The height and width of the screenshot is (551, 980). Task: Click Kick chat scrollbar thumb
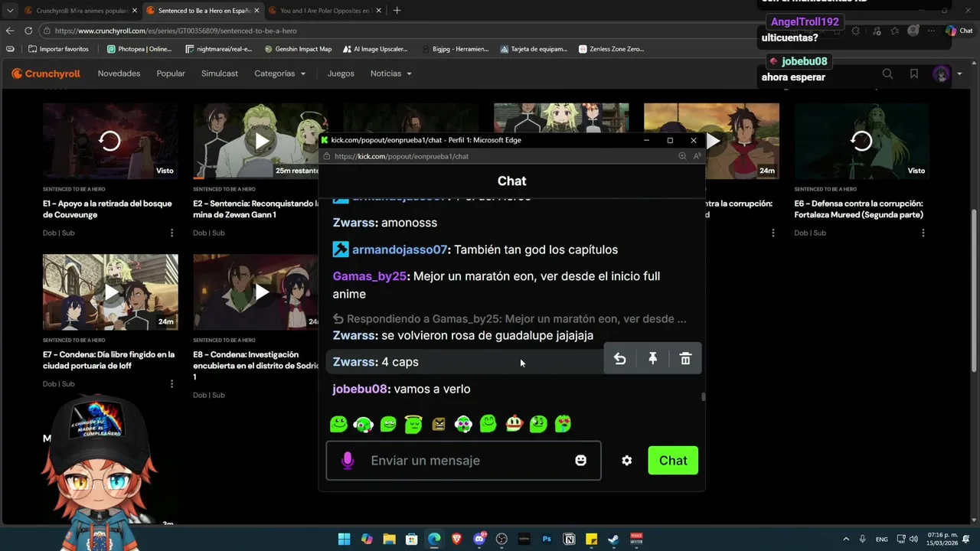pyautogui.click(x=703, y=396)
